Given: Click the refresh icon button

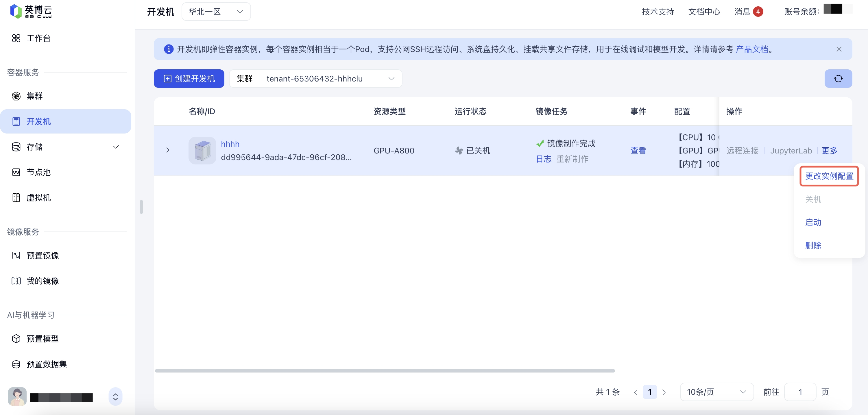Looking at the screenshot, I should [838, 79].
